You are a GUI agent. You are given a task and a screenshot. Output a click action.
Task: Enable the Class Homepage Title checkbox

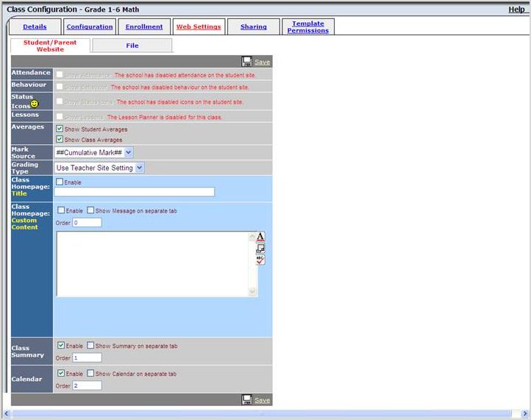[60, 182]
